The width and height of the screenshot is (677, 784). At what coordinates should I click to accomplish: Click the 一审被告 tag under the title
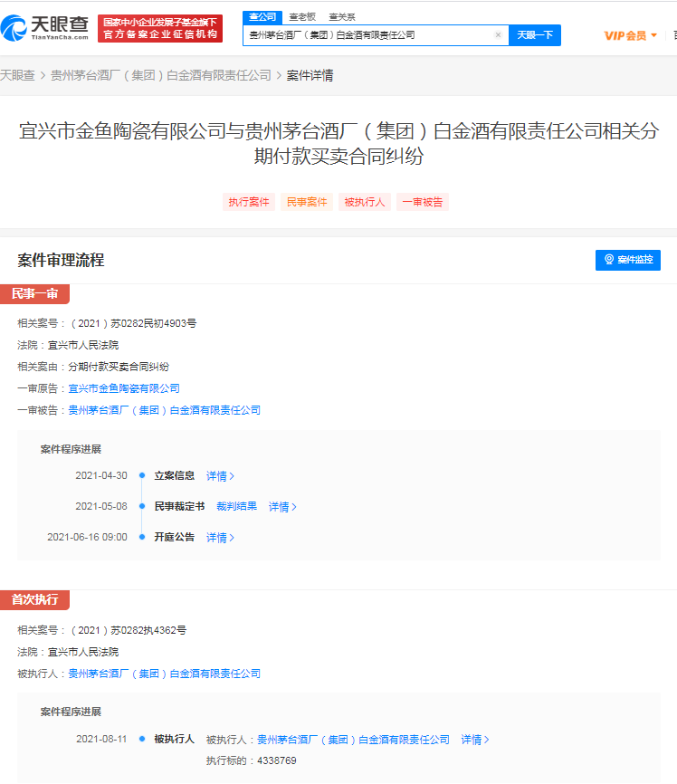(x=423, y=202)
